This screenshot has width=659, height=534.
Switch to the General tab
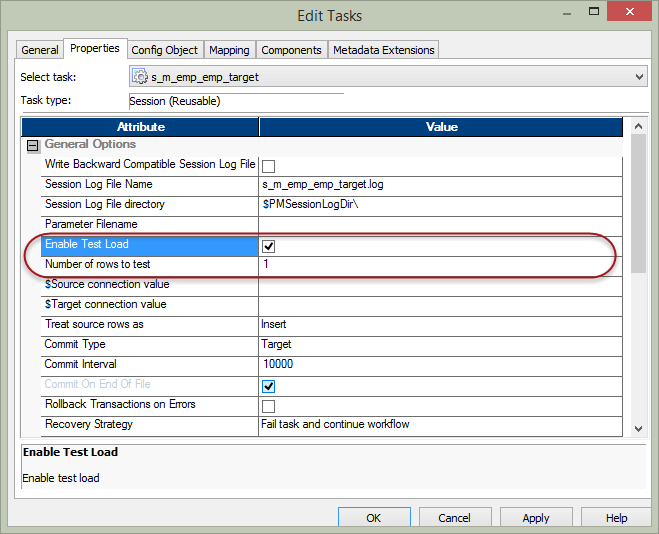(40, 50)
